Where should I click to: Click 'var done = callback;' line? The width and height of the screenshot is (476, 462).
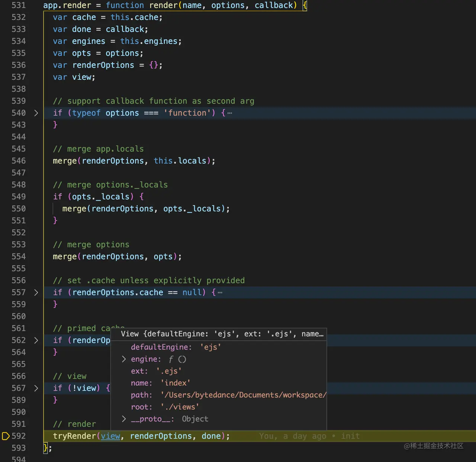[100, 29]
